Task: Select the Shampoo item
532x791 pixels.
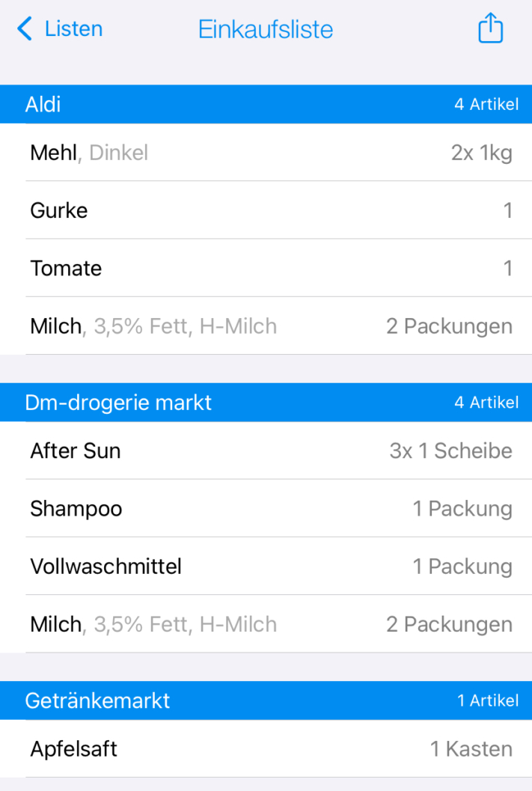Action: pyautogui.click(x=266, y=508)
